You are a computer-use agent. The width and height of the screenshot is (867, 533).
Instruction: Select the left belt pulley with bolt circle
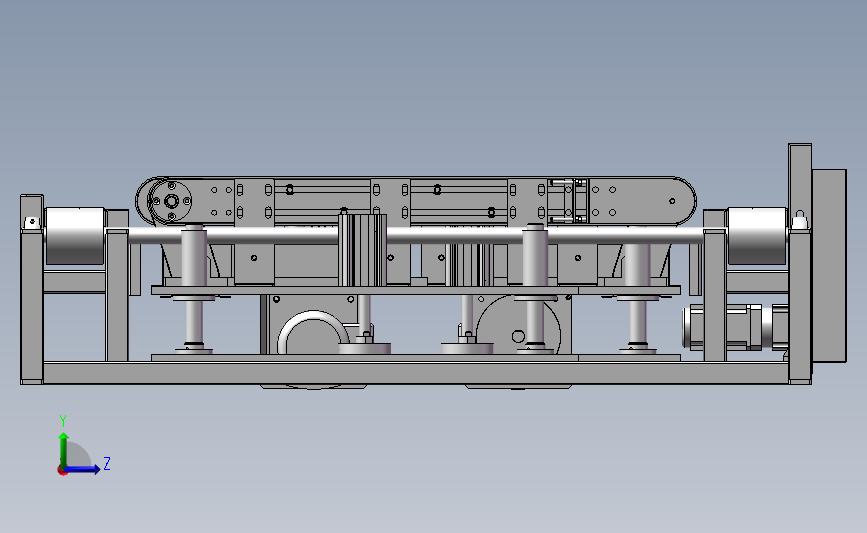tap(170, 201)
